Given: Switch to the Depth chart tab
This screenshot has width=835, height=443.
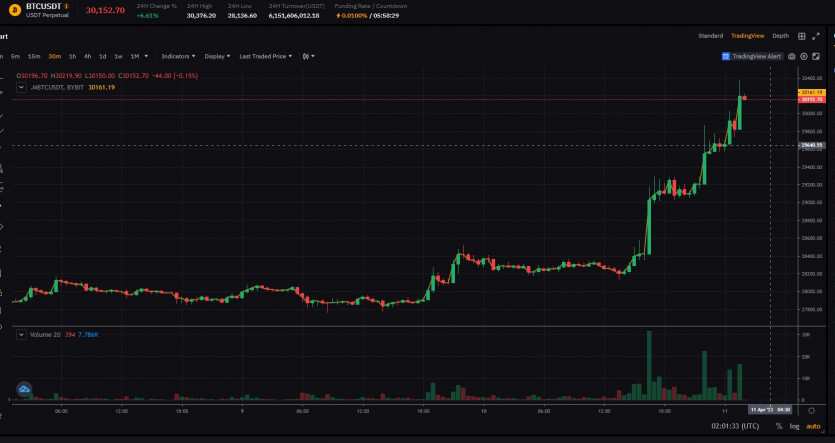Looking at the screenshot, I should [x=780, y=36].
